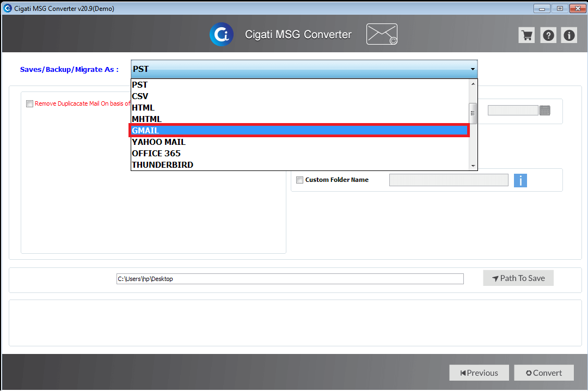Click the date field next to calendar
The height and width of the screenshot is (391, 588).
(x=513, y=111)
